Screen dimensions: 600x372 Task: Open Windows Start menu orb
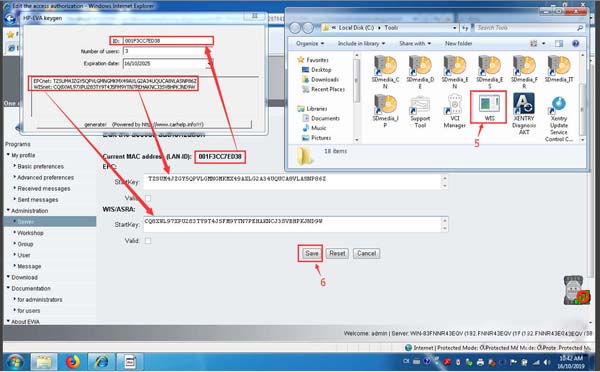pyautogui.click(x=14, y=362)
